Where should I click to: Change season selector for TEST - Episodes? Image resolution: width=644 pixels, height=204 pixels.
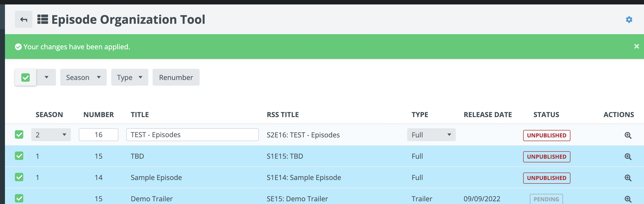pos(51,135)
